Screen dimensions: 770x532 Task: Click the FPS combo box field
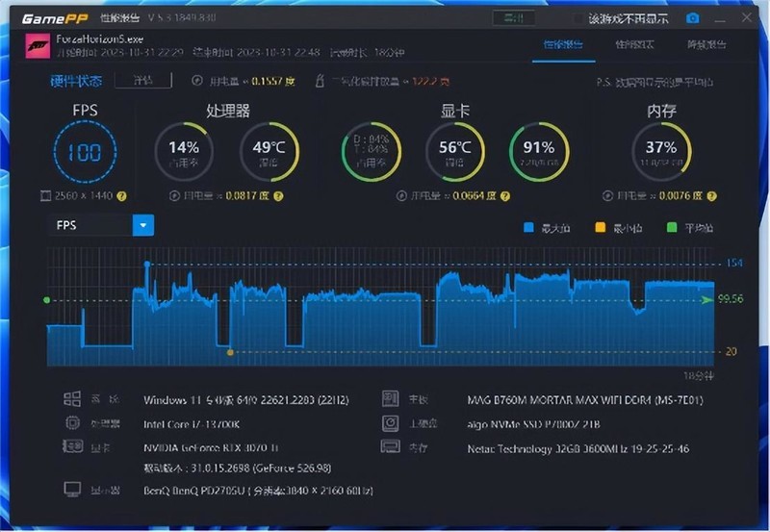101,225
